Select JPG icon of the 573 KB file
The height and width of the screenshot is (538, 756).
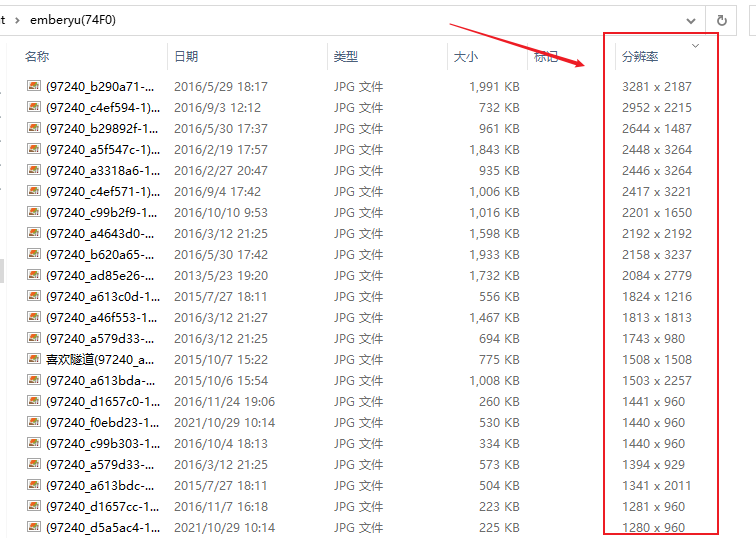(x=34, y=464)
